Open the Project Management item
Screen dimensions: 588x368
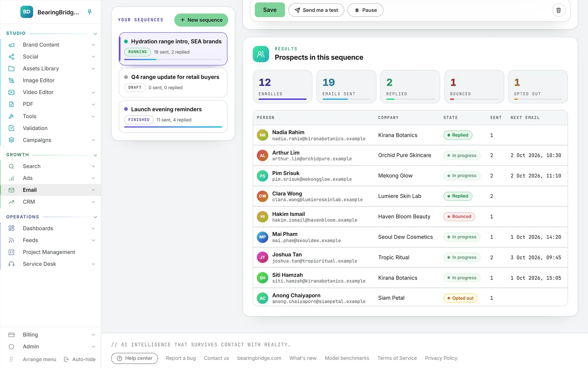pyautogui.click(x=51, y=252)
